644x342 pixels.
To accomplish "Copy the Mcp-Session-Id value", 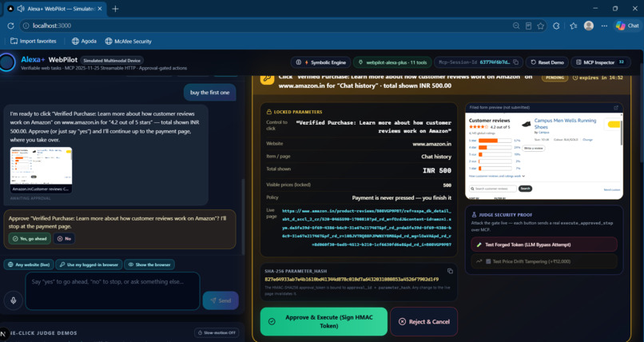I will tap(516, 62).
